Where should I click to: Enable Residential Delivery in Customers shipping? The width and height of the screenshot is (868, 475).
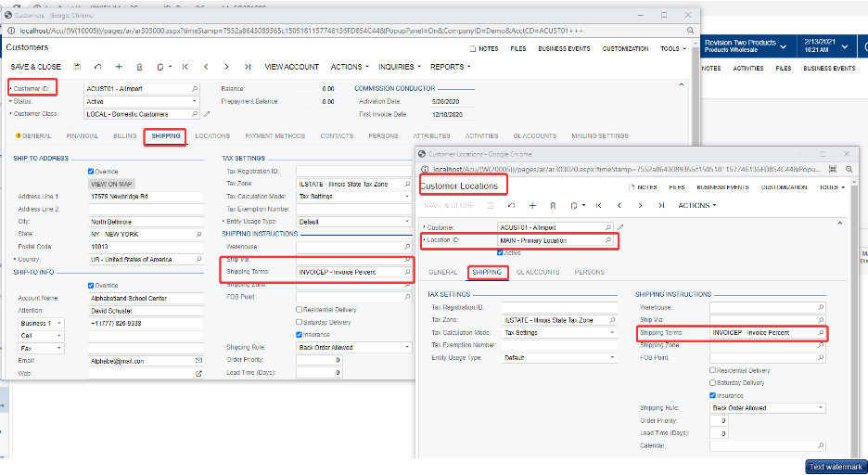299,310
